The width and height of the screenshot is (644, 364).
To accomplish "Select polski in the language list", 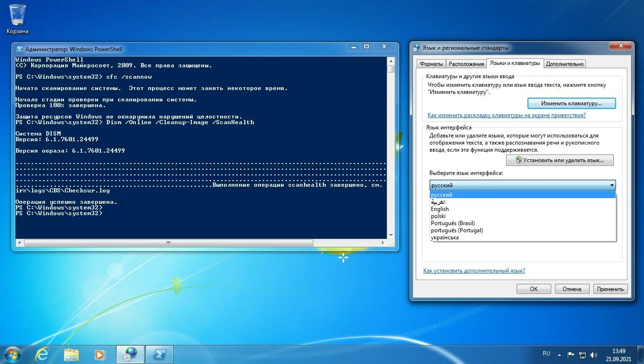I will click(x=523, y=216).
